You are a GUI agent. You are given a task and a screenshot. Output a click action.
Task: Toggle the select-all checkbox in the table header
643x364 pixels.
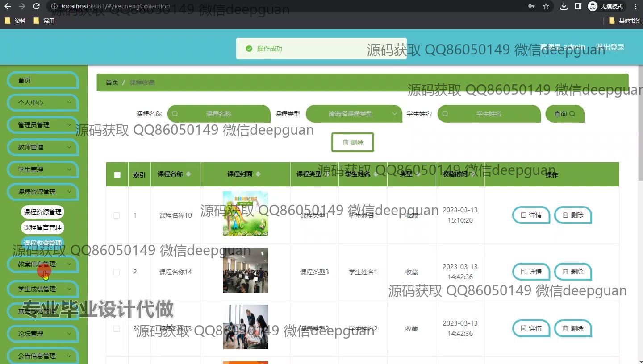117,174
